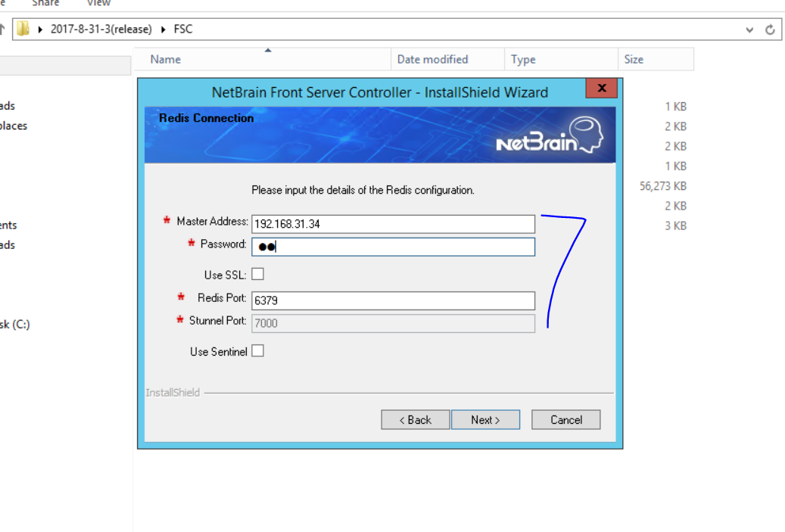Focus the Password input field
Image resolution: width=785 pixels, height=532 pixels.
(x=393, y=247)
